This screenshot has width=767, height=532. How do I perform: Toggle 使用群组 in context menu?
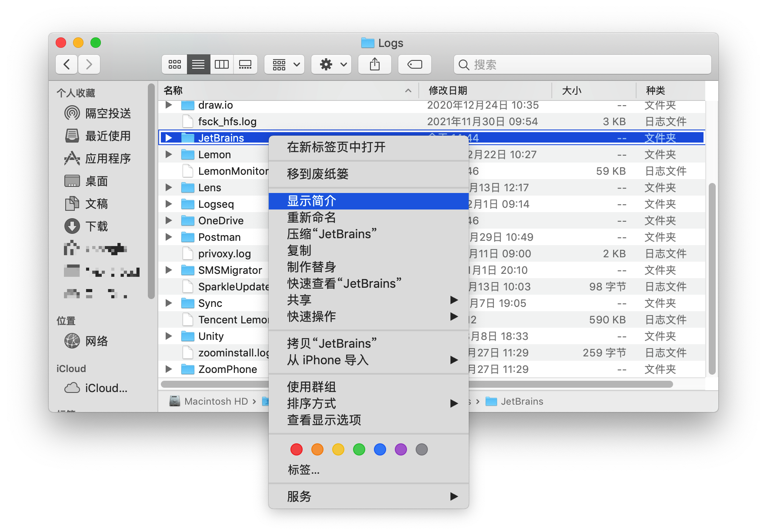tap(369, 387)
